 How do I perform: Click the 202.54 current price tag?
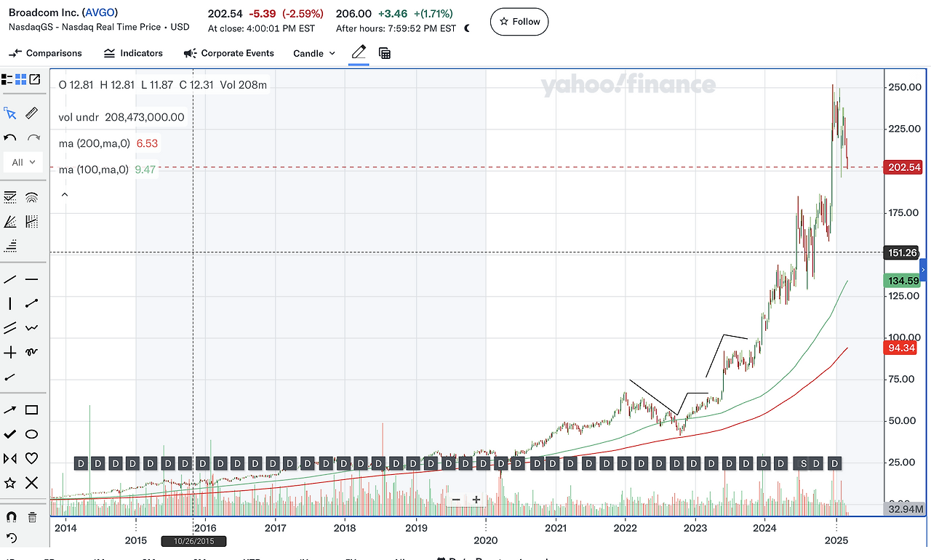click(904, 167)
